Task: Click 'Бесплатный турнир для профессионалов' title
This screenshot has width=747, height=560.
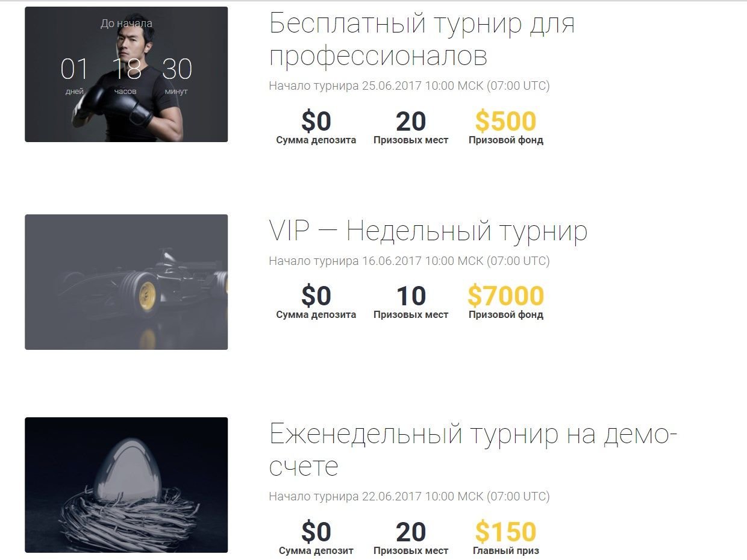Action: [422, 40]
